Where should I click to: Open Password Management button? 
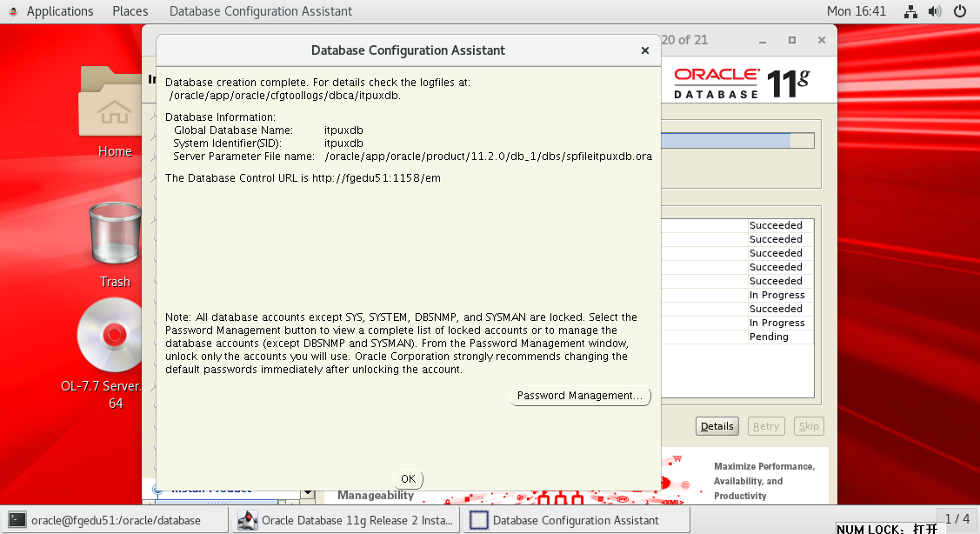(580, 396)
